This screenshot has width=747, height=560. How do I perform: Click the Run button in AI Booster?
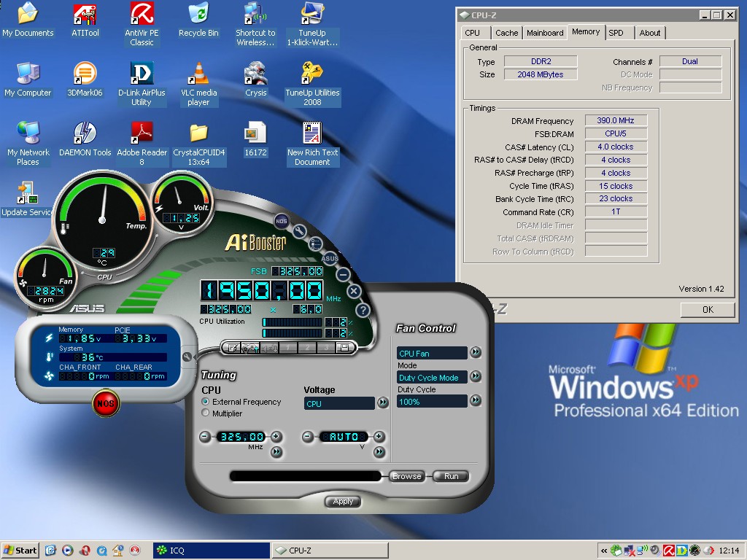tap(451, 476)
